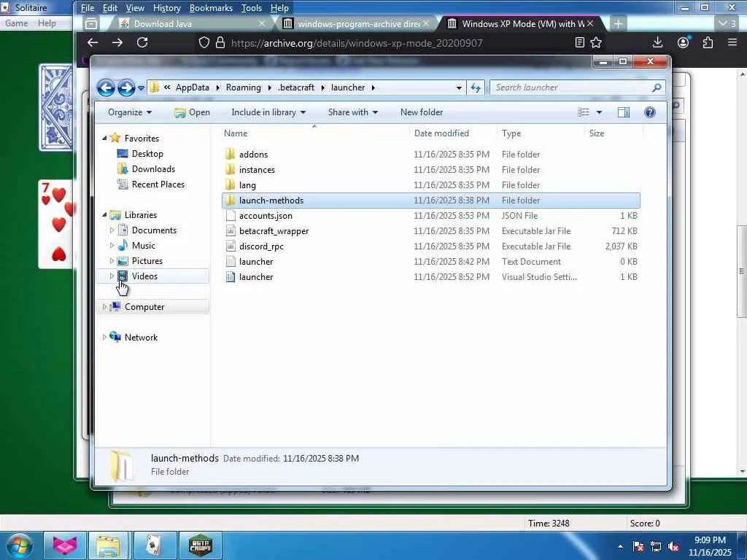Click the AppData breadcrumb segment
Screen dimensions: 747x560
point(192,87)
